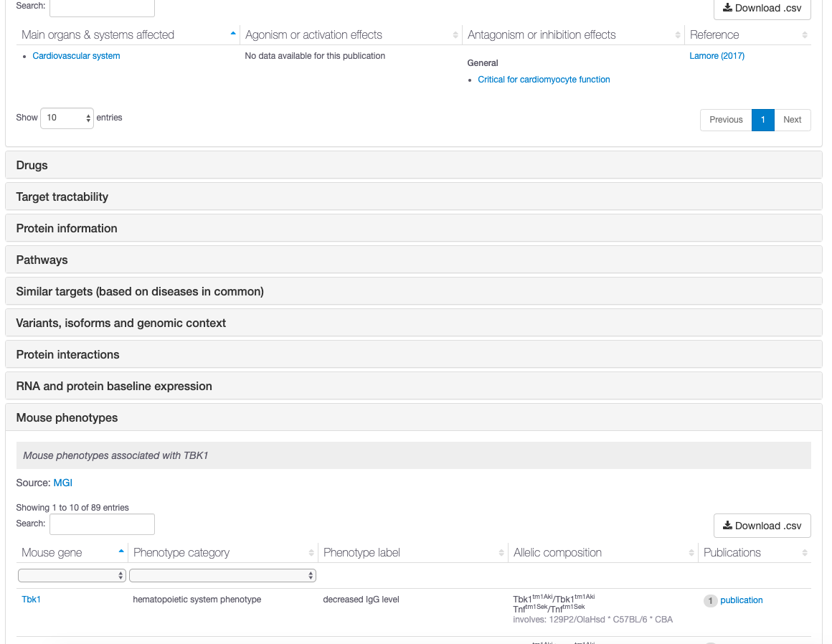Sort the Publications column

click(x=804, y=552)
